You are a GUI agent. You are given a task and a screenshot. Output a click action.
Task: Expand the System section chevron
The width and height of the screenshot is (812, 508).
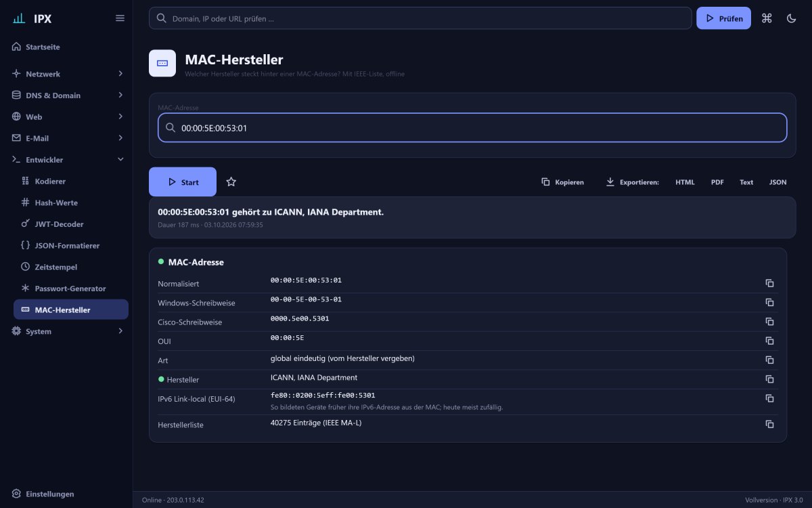120,331
